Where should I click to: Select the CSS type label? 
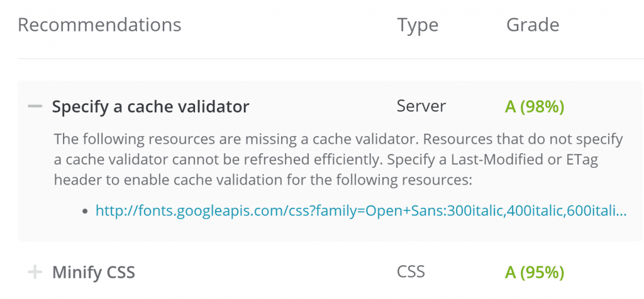pos(411,271)
